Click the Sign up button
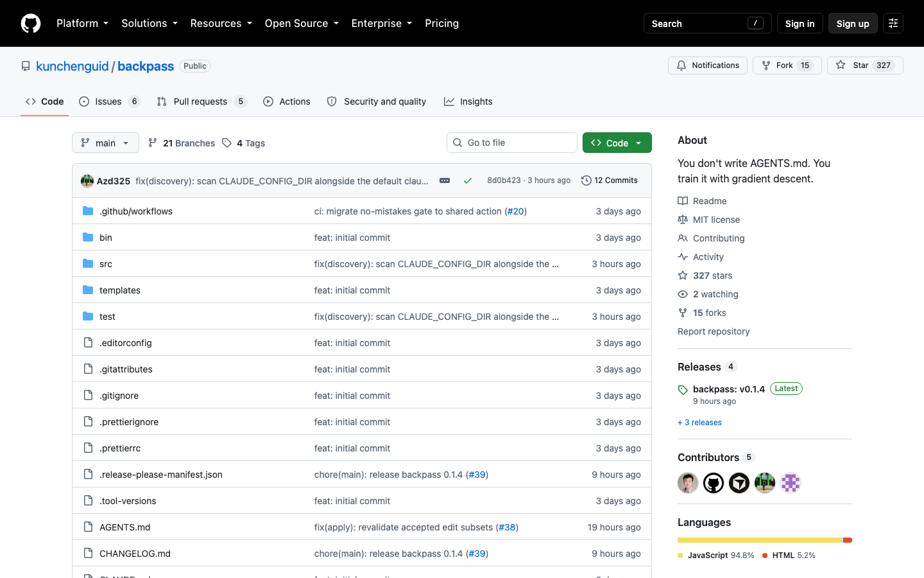 (x=853, y=23)
